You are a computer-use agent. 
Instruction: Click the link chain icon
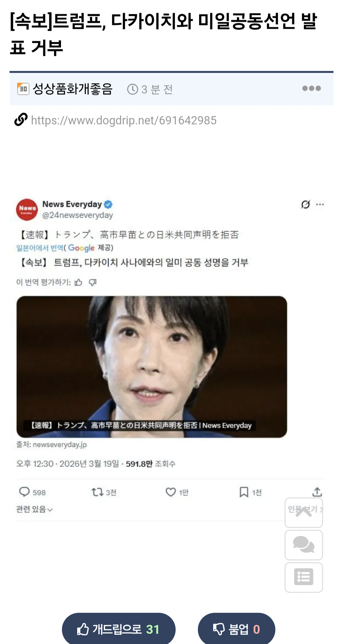point(21,120)
